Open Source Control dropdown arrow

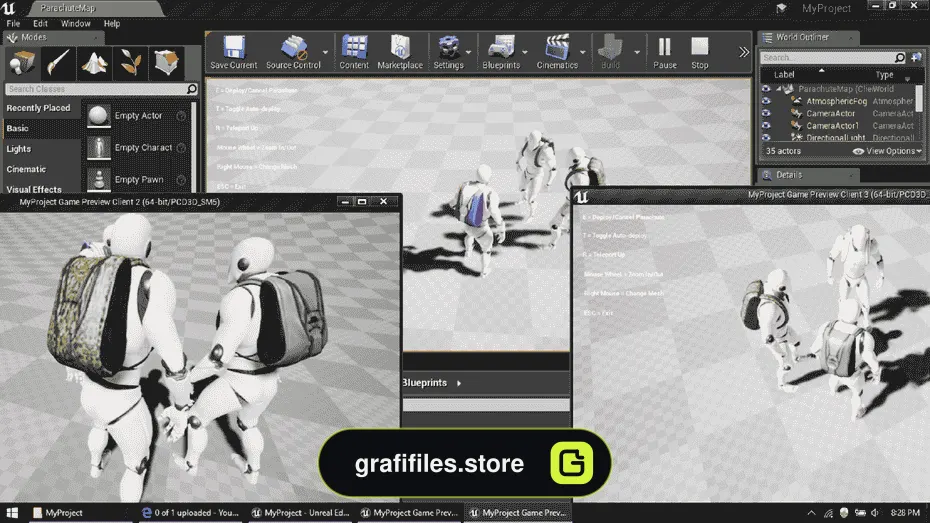(x=325, y=53)
